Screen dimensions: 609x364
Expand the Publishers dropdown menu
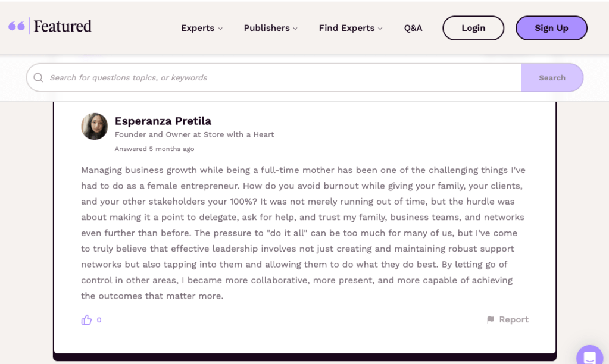pos(270,28)
